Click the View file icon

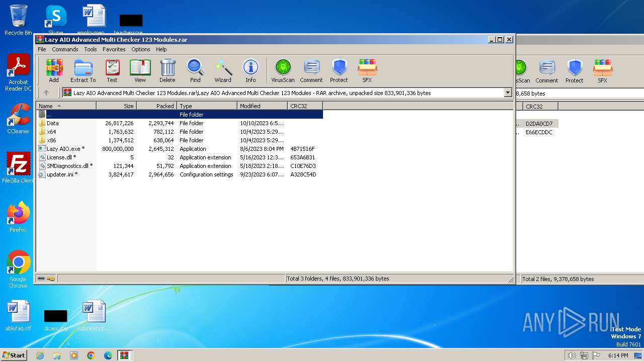(140, 70)
